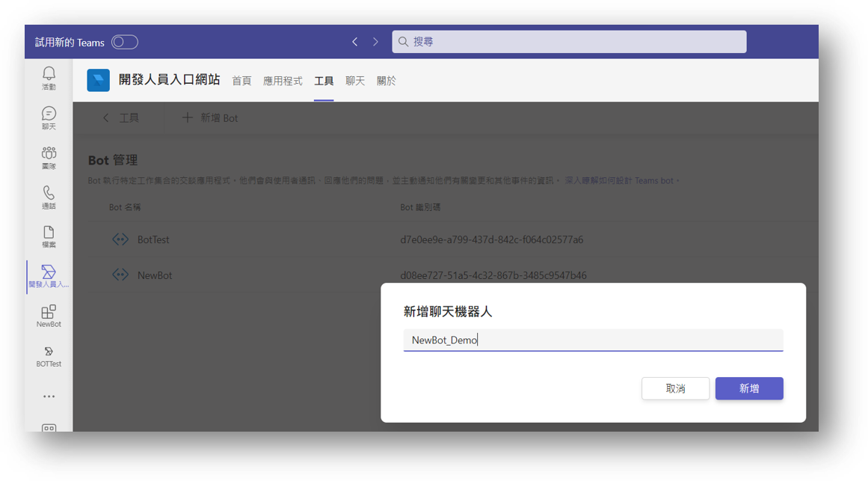868x481 pixels.
Task: Switch to the 首頁 tab
Action: tap(241, 81)
